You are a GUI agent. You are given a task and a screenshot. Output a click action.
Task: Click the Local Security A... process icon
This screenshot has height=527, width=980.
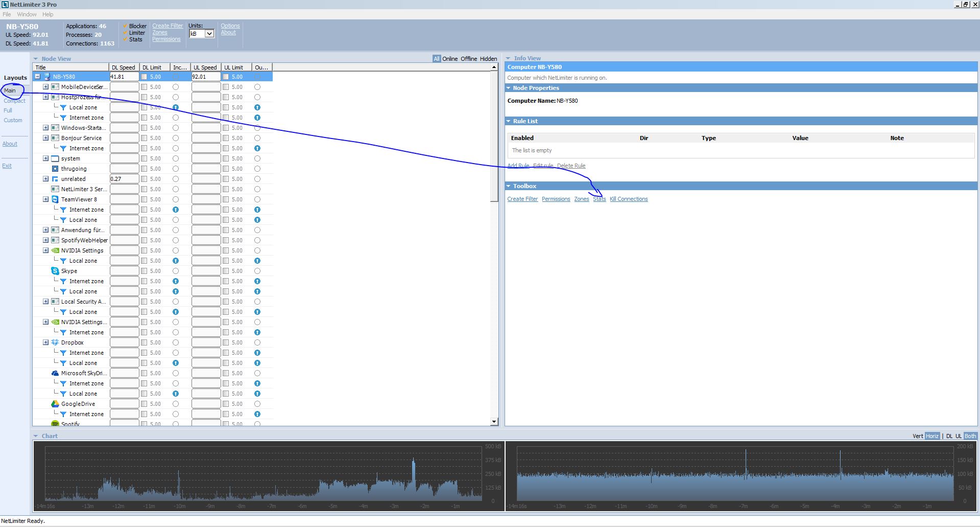pyautogui.click(x=55, y=302)
